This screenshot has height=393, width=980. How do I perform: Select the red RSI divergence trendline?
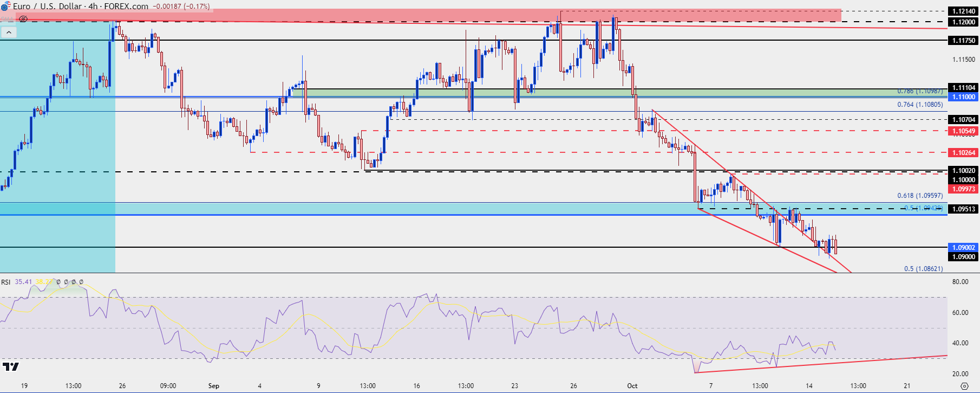(x=820, y=364)
